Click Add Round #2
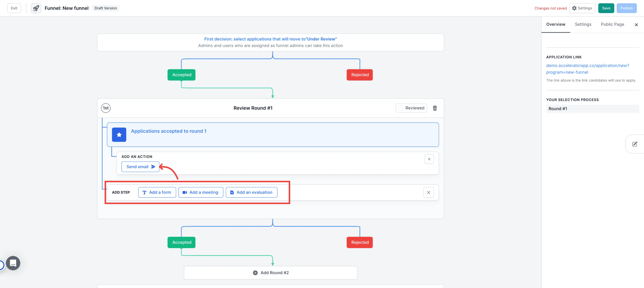This screenshot has height=288, width=644. click(270, 273)
